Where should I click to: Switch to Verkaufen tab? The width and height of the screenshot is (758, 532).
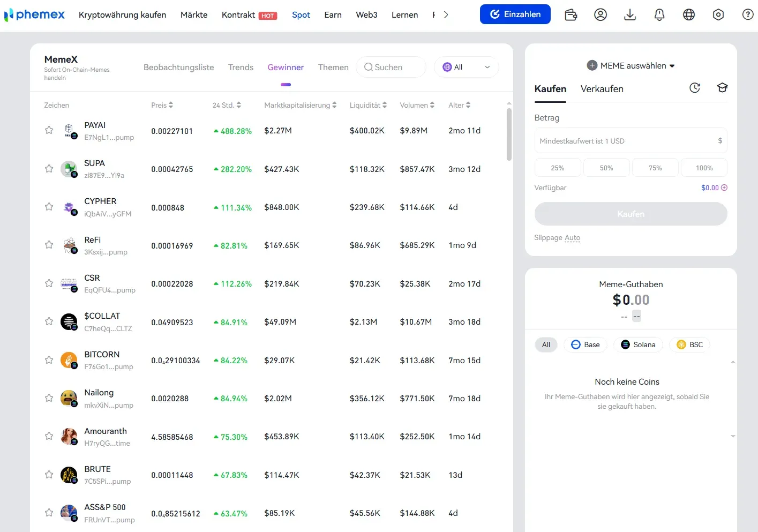coord(602,89)
